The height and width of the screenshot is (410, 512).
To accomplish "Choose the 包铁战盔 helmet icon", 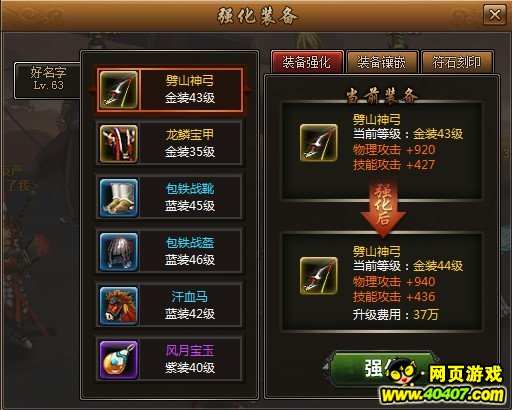I will coord(119,252).
